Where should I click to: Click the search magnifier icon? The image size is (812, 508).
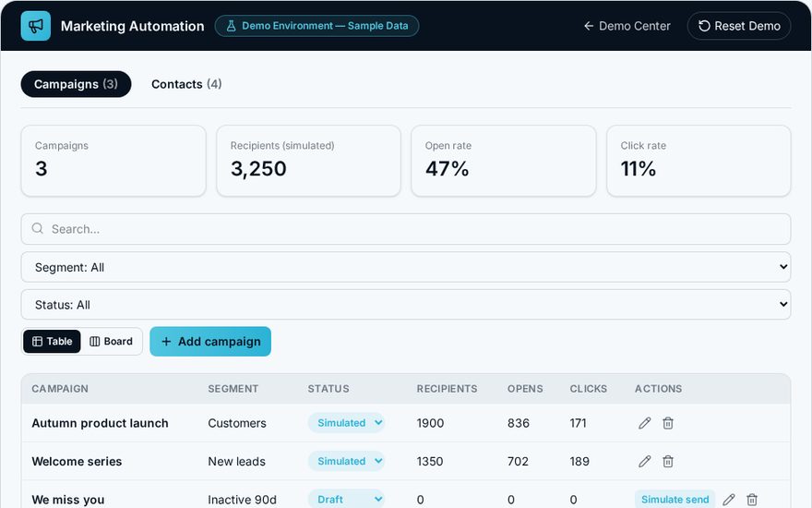point(37,229)
